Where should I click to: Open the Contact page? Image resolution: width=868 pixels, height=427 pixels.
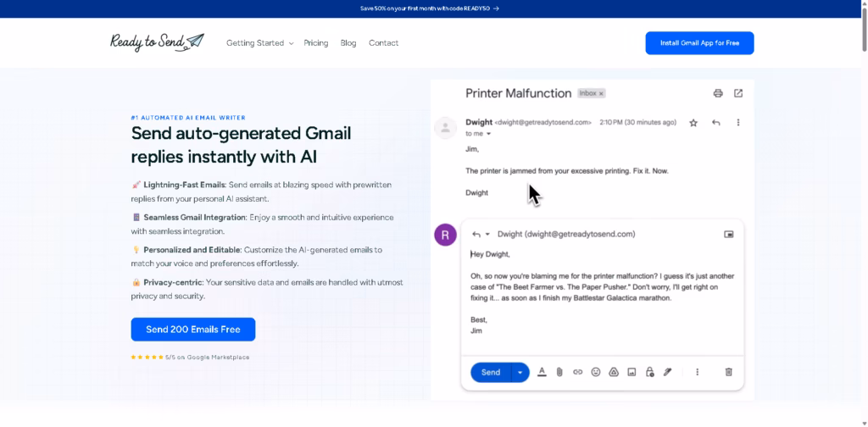coord(384,43)
